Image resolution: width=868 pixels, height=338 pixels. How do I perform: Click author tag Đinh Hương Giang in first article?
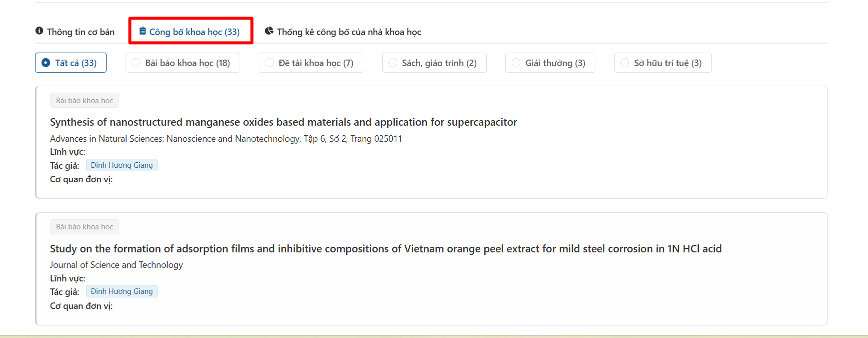pos(122,165)
